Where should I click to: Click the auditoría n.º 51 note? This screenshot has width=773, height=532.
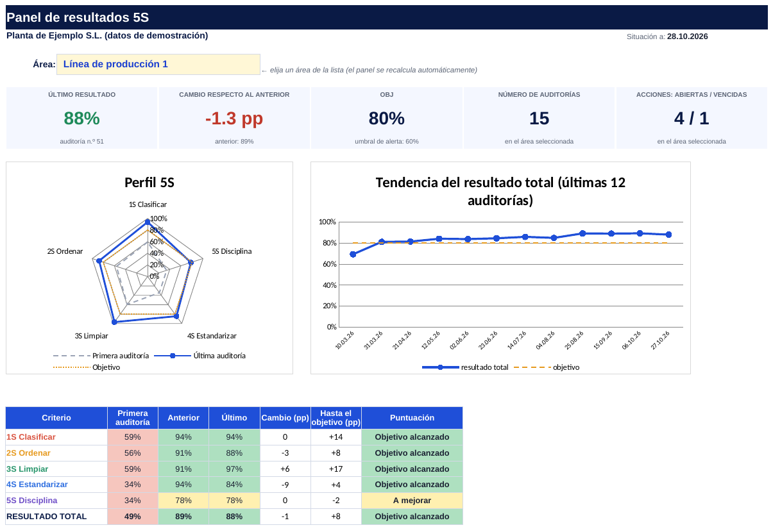(x=81, y=141)
